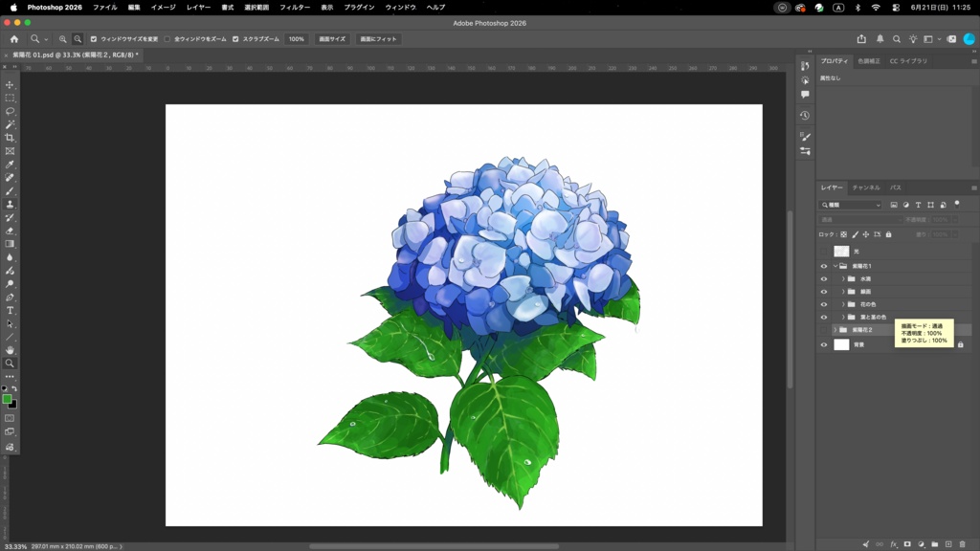Select the Clone Stamp tool

pos(10,205)
